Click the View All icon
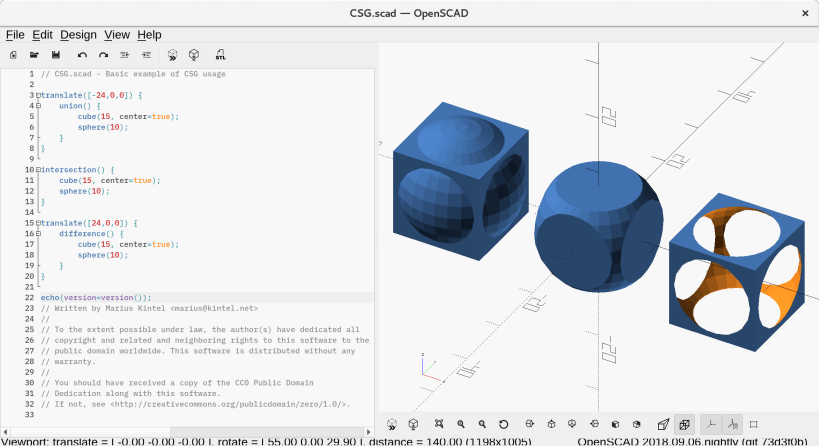This screenshot has width=819, height=446. click(439, 424)
